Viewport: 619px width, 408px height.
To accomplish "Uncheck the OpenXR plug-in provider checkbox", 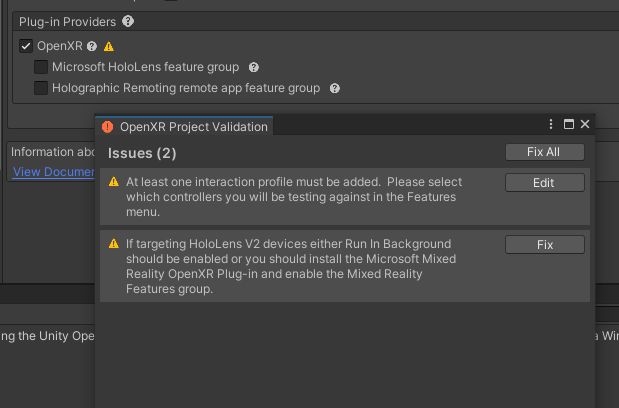I will pos(26,46).
